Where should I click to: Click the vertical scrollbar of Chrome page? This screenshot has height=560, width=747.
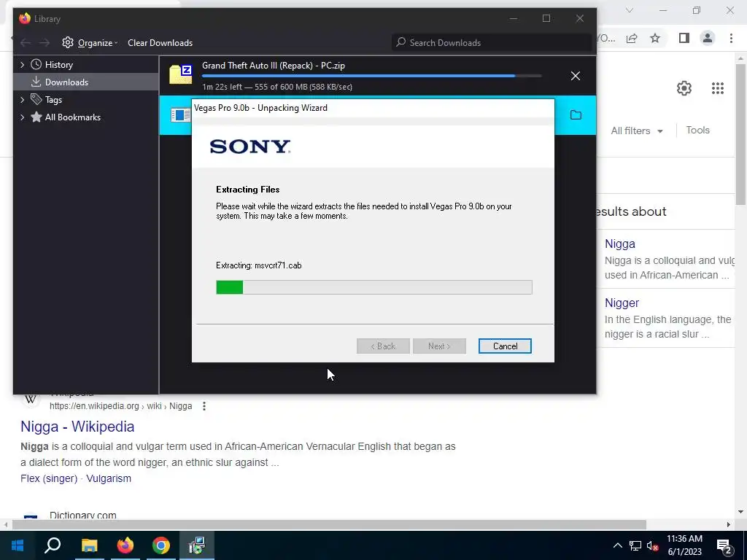pyautogui.click(x=740, y=134)
